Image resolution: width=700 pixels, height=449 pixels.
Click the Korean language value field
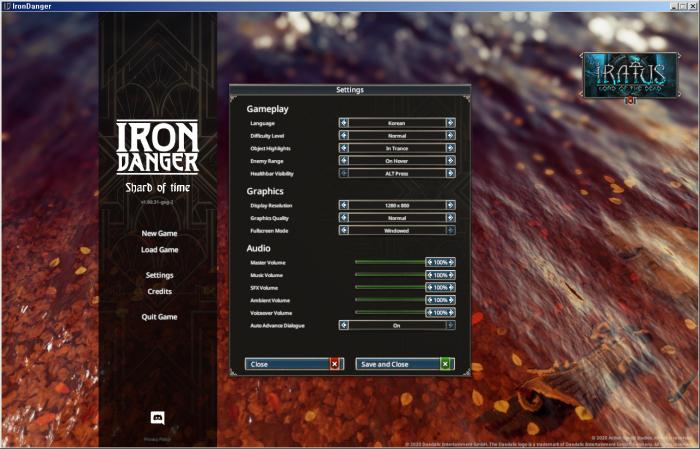click(397, 123)
